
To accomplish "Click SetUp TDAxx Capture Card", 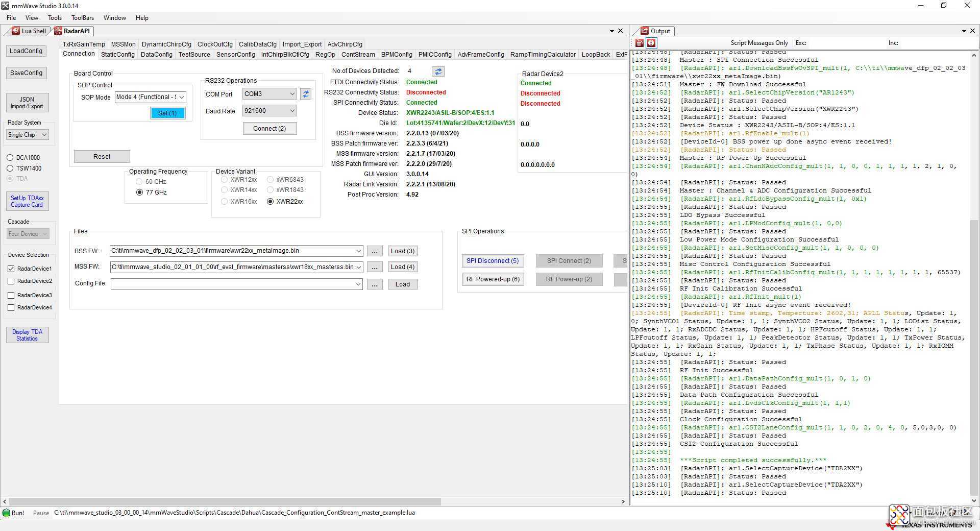I will tap(27, 201).
